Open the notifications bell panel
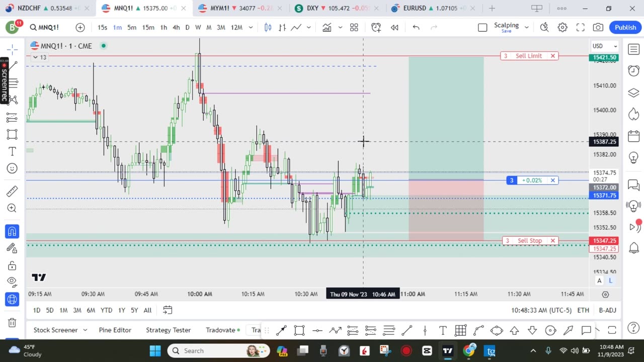This screenshot has height=362, width=644. [x=633, y=248]
